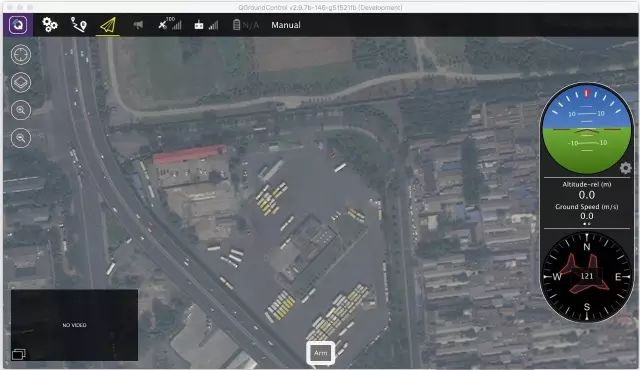The height and width of the screenshot is (370, 640).
Task: Click the attitude indicator horizon
Action: coord(587,129)
